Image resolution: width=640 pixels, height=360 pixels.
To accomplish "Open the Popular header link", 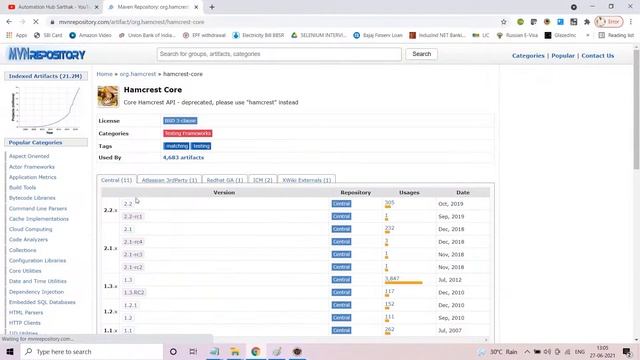I will pyautogui.click(x=563, y=56).
